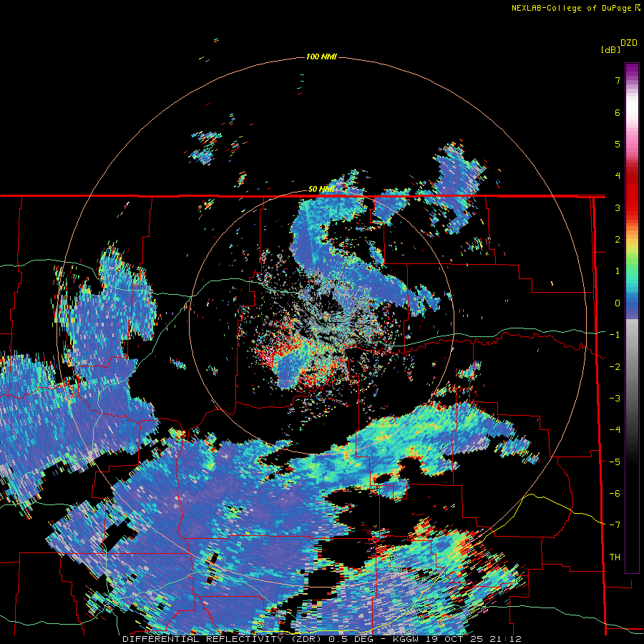Click the -3 scale label
Image resolution: width=644 pixels, height=644 pixels.
coord(615,399)
